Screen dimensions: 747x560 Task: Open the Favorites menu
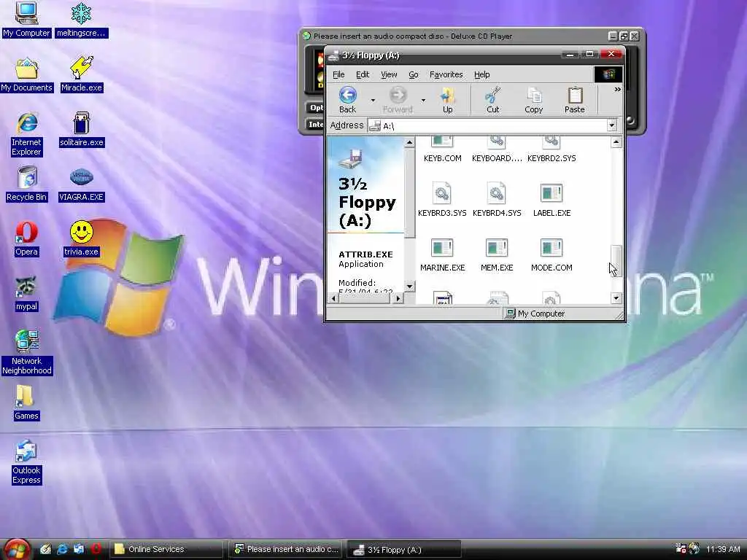pos(446,75)
